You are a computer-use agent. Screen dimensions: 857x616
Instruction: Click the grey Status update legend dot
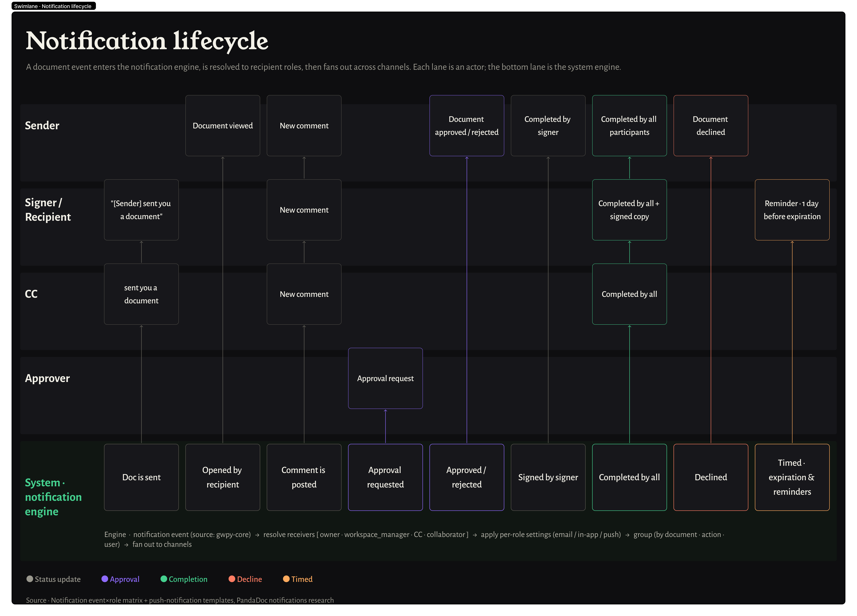pos(30,579)
